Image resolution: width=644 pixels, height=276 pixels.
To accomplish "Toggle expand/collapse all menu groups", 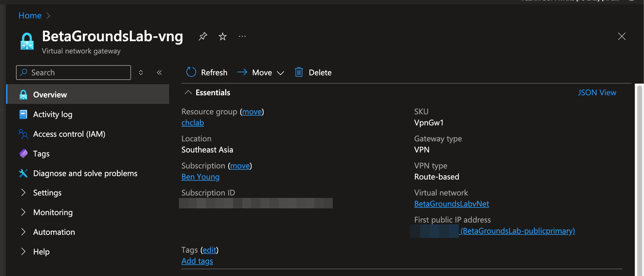I will (141, 73).
